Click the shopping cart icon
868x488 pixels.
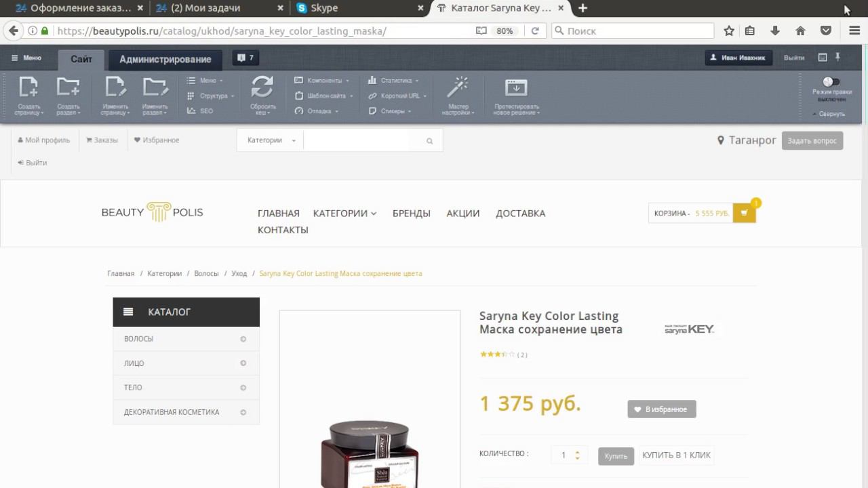click(x=744, y=213)
